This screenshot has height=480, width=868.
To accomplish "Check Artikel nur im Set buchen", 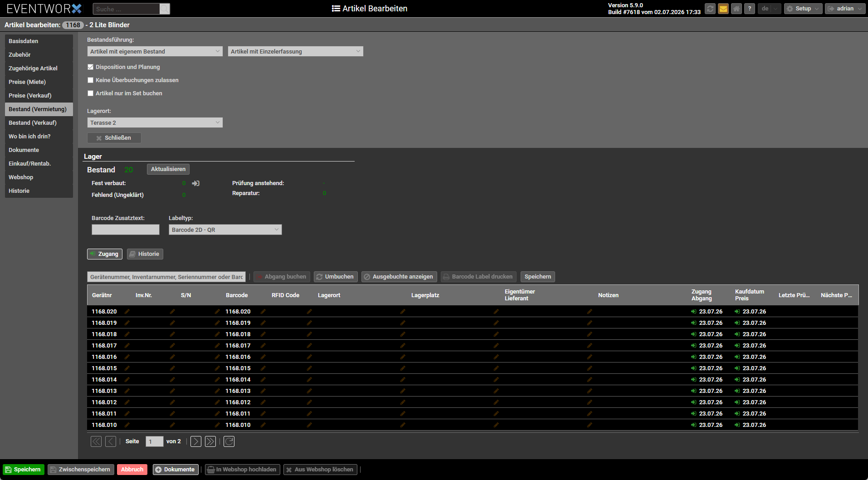I will 90,93.
